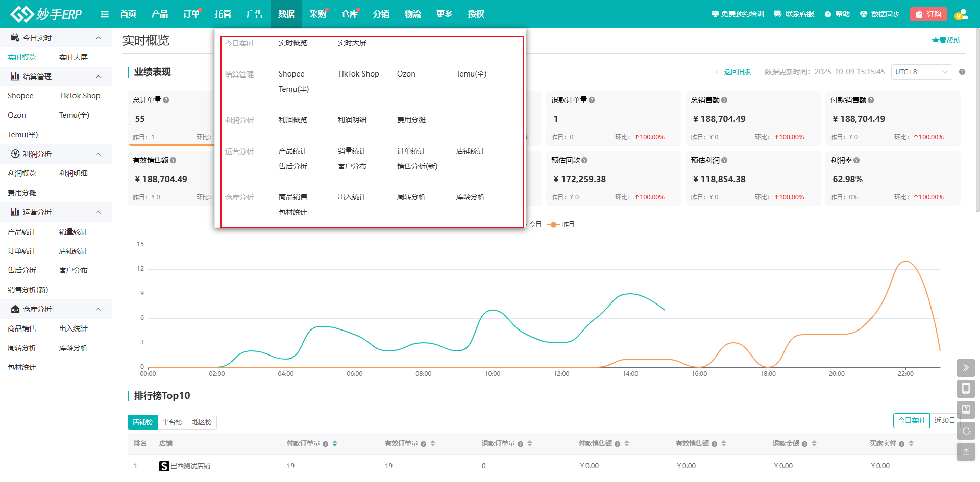Click the 返回旧版 link

pyautogui.click(x=737, y=72)
